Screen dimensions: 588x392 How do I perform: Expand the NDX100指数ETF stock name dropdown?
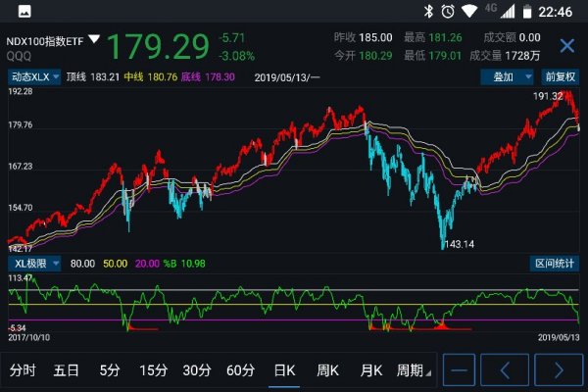point(94,39)
